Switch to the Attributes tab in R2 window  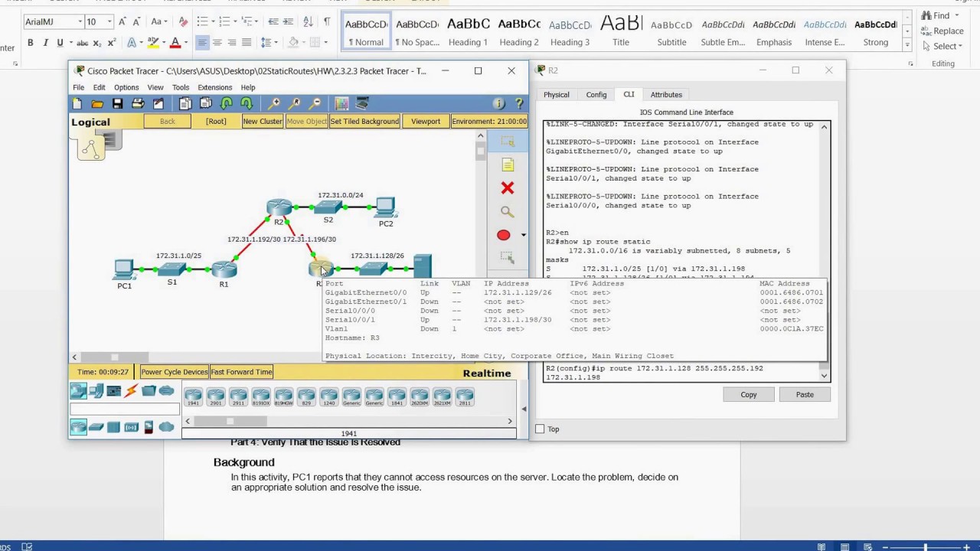coord(666,95)
